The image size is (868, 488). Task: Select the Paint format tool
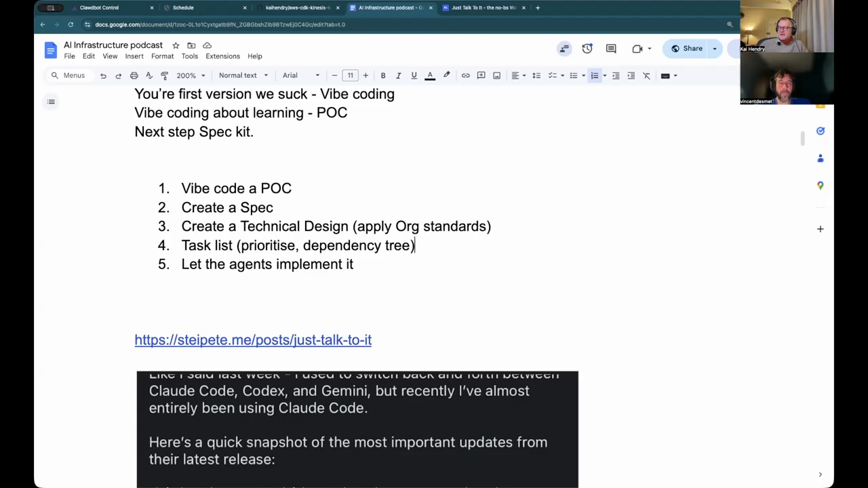coord(164,75)
